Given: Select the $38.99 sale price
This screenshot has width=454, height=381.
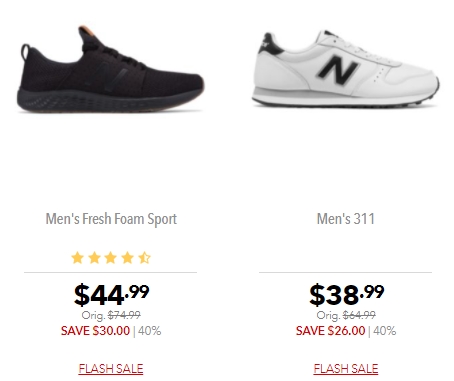Looking at the screenshot, I should 347,295.
